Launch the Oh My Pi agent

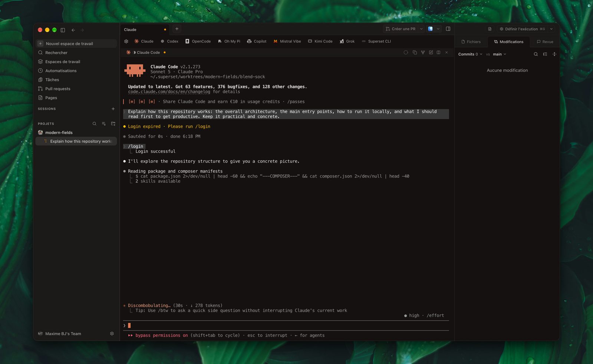pos(229,42)
